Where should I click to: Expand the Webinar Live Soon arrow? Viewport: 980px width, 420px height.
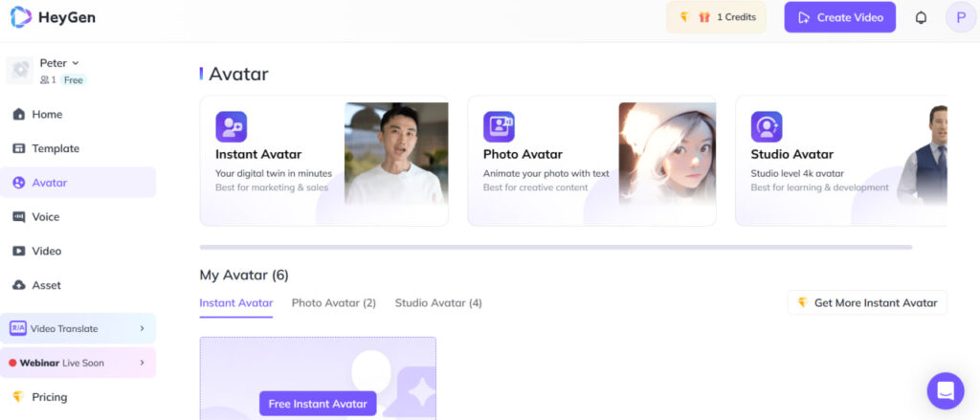(142, 363)
